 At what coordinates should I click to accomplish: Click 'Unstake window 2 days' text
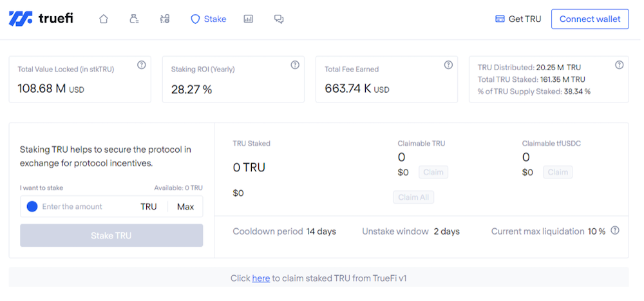[411, 231]
